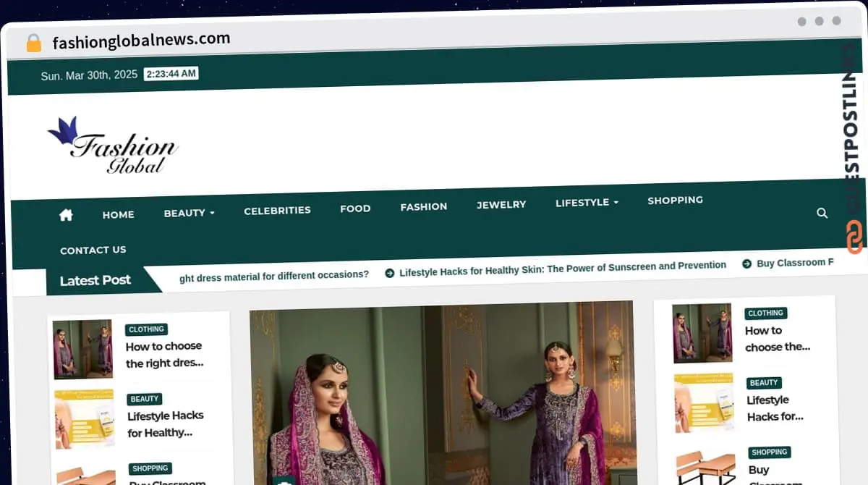Open the Jewelry category
This screenshot has width=868, height=485.
[501, 205]
